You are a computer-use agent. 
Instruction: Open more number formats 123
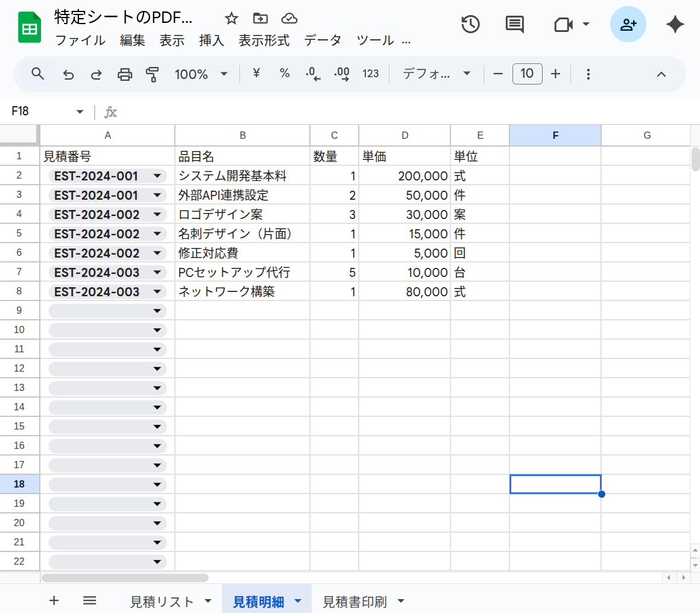coord(371,74)
